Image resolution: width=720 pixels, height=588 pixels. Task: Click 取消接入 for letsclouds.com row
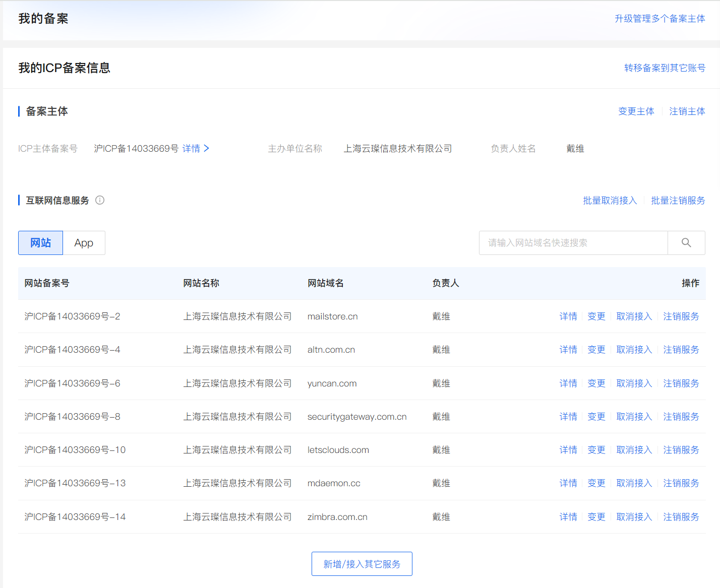[x=634, y=450]
